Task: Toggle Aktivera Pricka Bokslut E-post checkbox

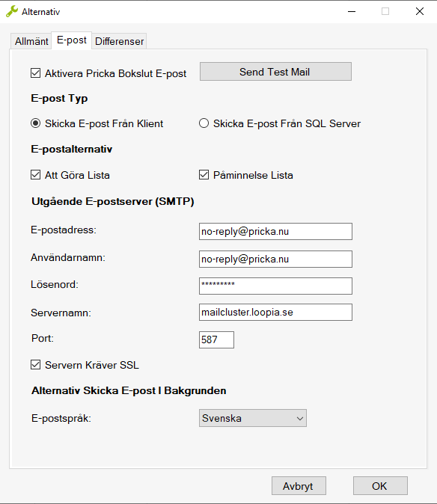Action: 36,73
